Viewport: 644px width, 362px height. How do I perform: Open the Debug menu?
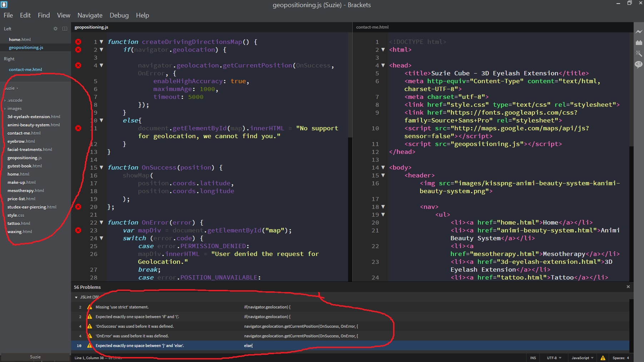tap(119, 15)
